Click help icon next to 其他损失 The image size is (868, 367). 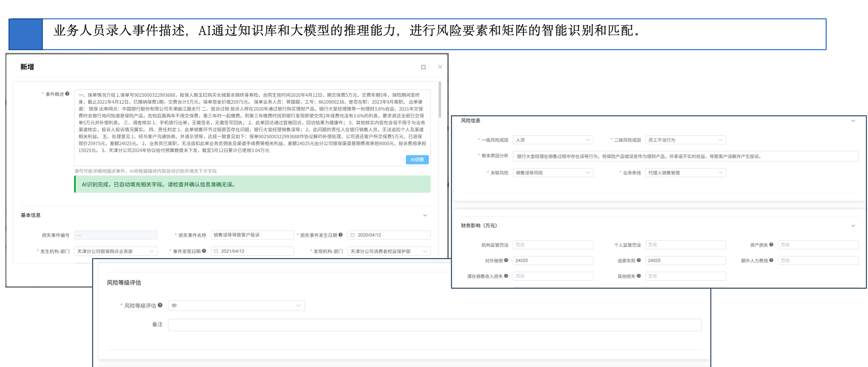(639, 276)
